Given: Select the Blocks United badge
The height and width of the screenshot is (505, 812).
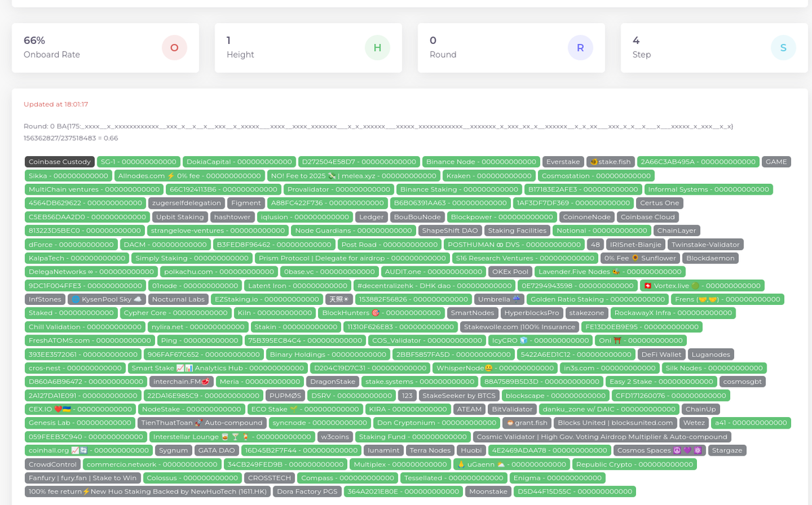Looking at the screenshot, I should tap(615, 423).
